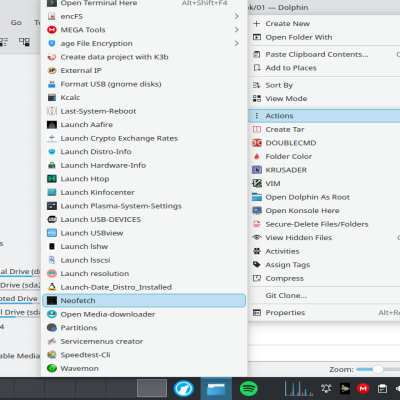
Task: Select Git Clone...
Action: click(x=324, y=295)
